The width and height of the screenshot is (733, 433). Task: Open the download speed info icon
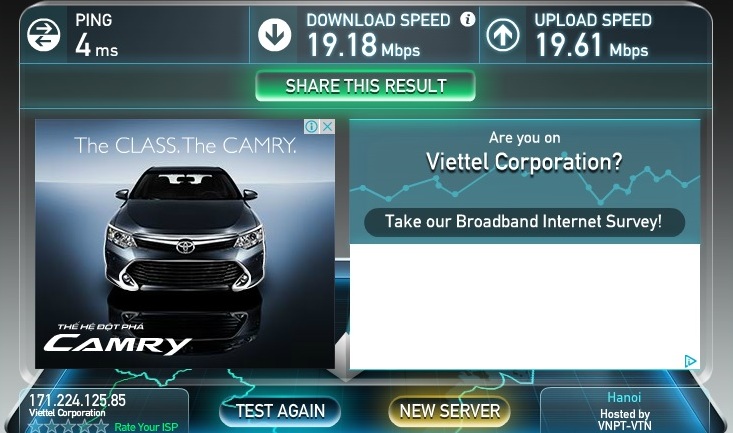[x=467, y=19]
